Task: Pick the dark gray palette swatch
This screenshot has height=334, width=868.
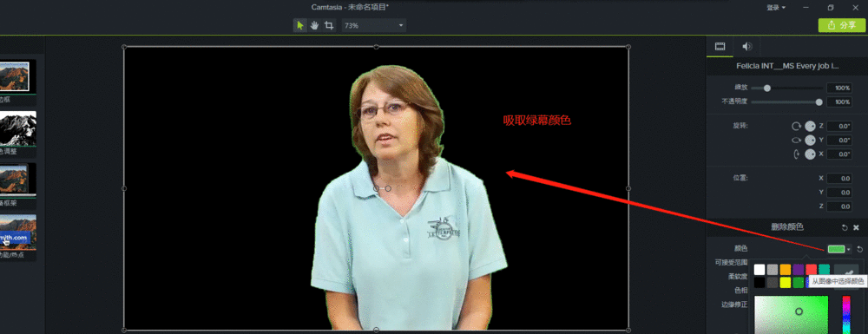Action: click(x=773, y=283)
